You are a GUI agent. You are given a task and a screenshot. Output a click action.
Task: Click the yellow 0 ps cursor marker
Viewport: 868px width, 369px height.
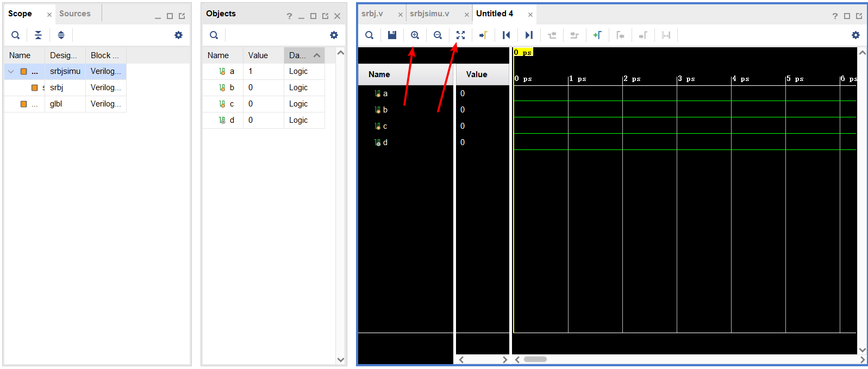523,52
